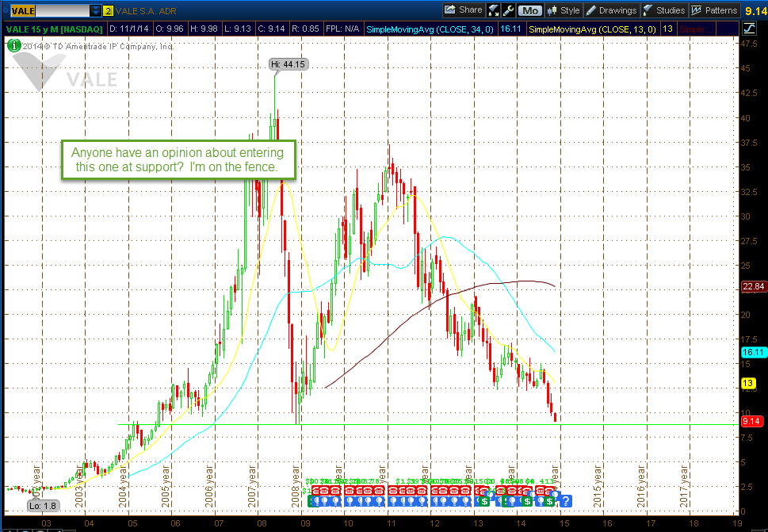This screenshot has width=768, height=532.
Task: Click the rightmost green dividend $ icon
Action: pyautogui.click(x=549, y=502)
